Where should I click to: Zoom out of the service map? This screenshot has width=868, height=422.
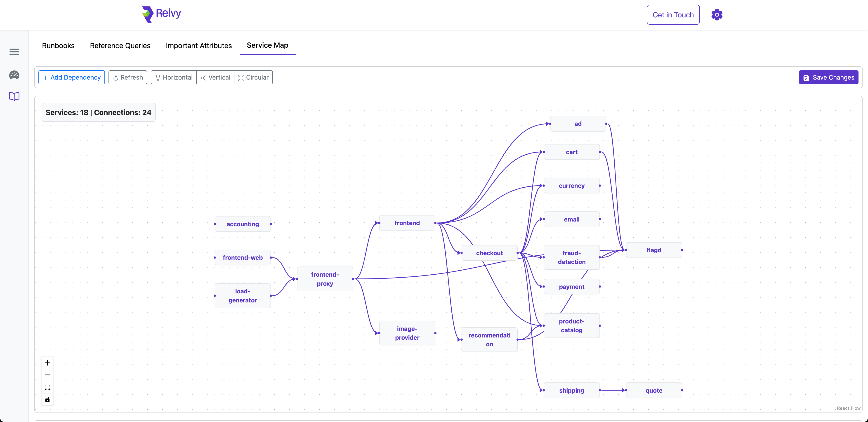(x=47, y=375)
